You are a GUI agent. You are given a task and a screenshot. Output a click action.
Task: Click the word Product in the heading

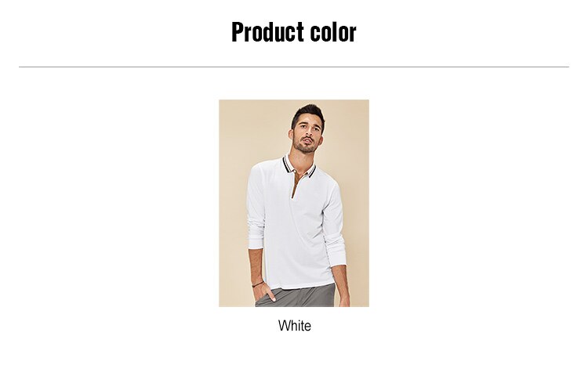coord(267,32)
